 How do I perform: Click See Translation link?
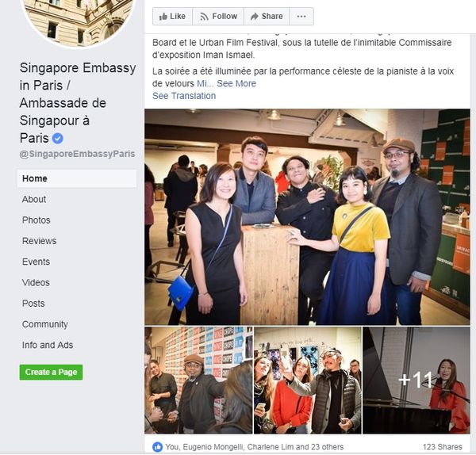point(184,96)
